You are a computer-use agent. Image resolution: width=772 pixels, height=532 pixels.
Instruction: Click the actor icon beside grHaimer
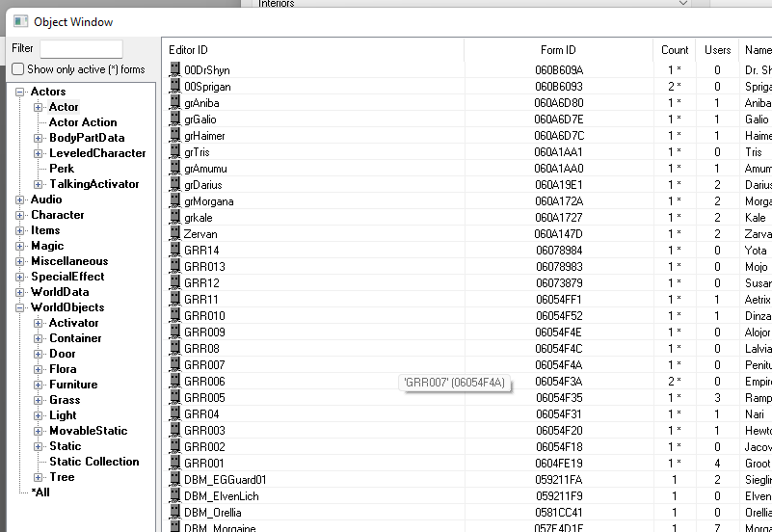tap(174, 135)
